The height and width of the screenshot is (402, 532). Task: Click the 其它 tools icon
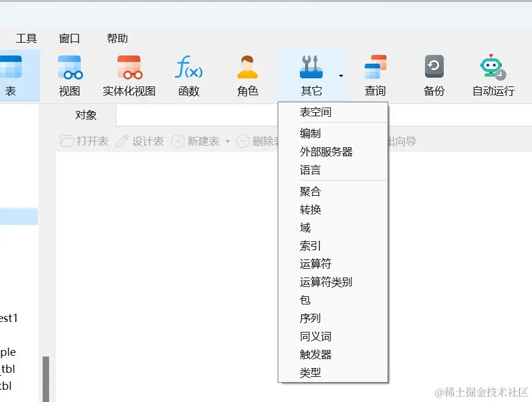point(311,67)
